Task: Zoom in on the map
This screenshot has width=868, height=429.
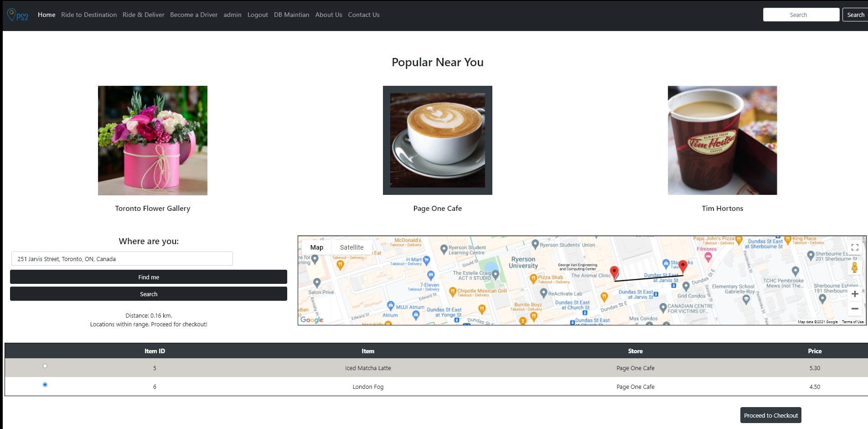Action: point(855,294)
